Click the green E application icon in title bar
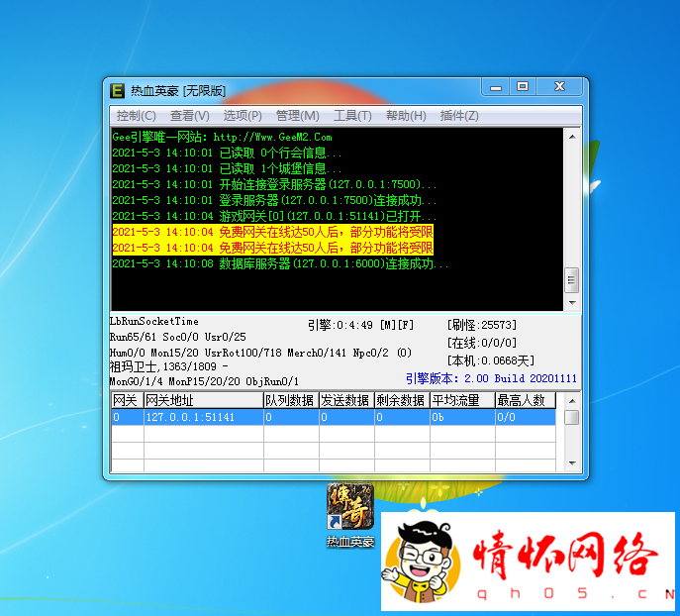Screen dimensions: 680x616 [x=117, y=91]
